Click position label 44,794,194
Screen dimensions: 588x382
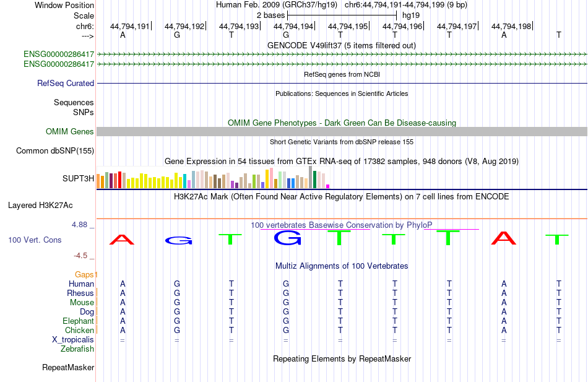click(x=293, y=26)
